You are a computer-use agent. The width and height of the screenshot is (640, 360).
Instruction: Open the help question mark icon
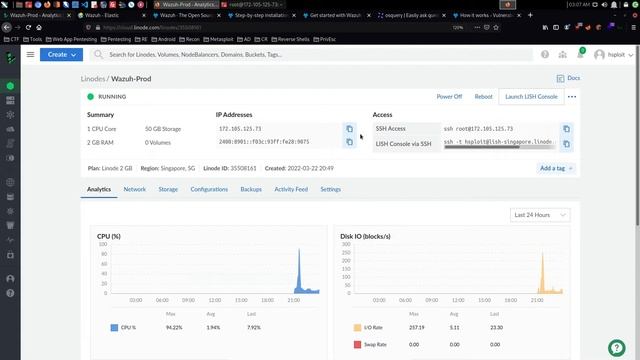pyautogui.click(x=545, y=54)
